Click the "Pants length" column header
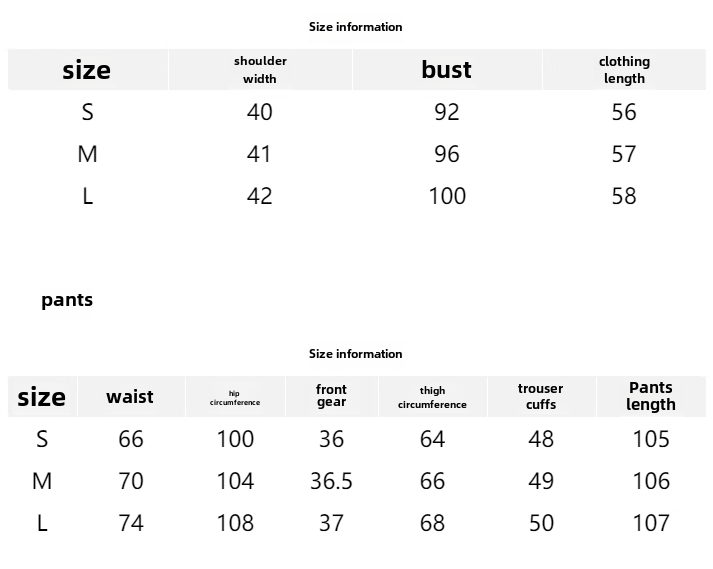This screenshot has height=569, width=713. tap(651, 396)
